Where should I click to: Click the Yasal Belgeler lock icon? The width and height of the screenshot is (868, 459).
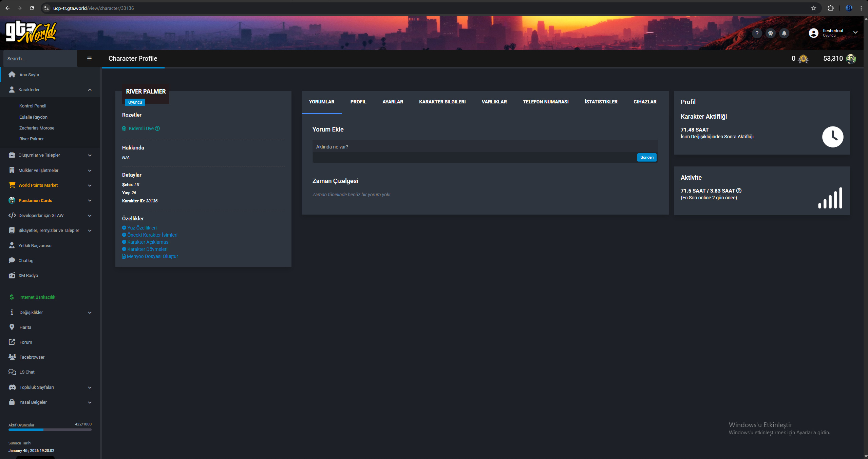coord(12,402)
